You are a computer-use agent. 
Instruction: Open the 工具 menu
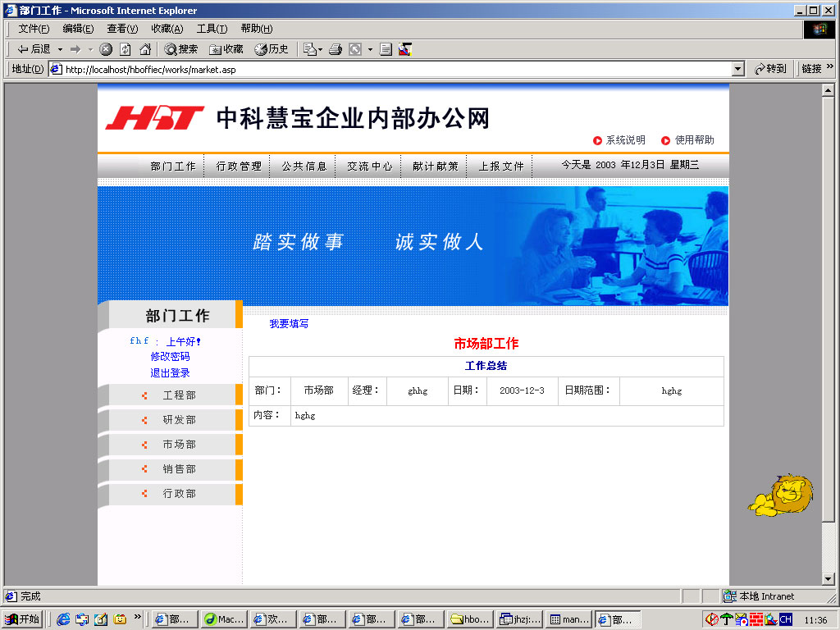[x=212, y=29]
